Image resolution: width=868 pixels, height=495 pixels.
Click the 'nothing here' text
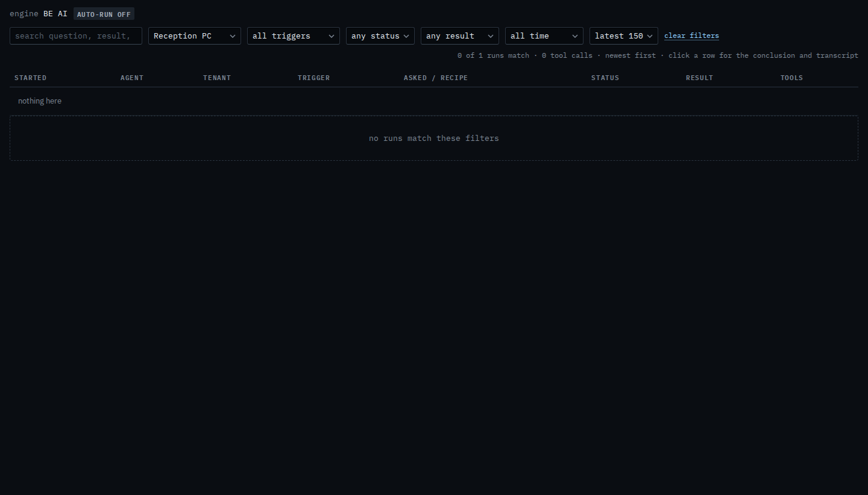pos(40,101)
